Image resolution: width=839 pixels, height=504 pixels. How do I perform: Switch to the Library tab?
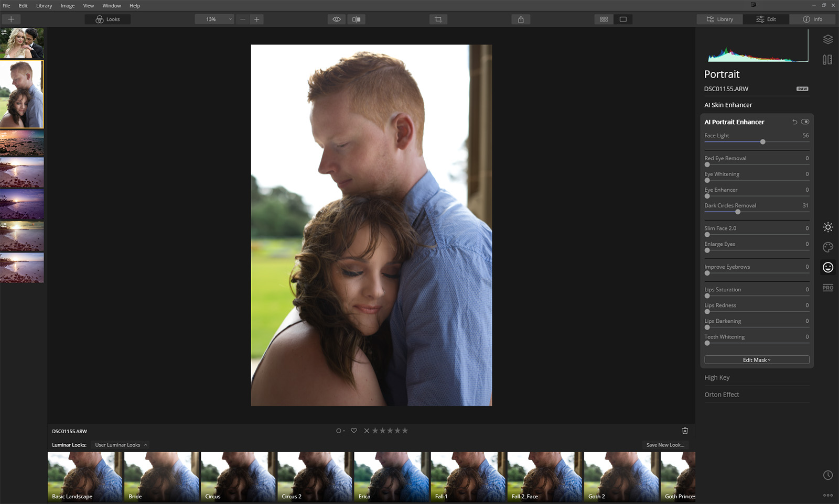pos(719,19)
